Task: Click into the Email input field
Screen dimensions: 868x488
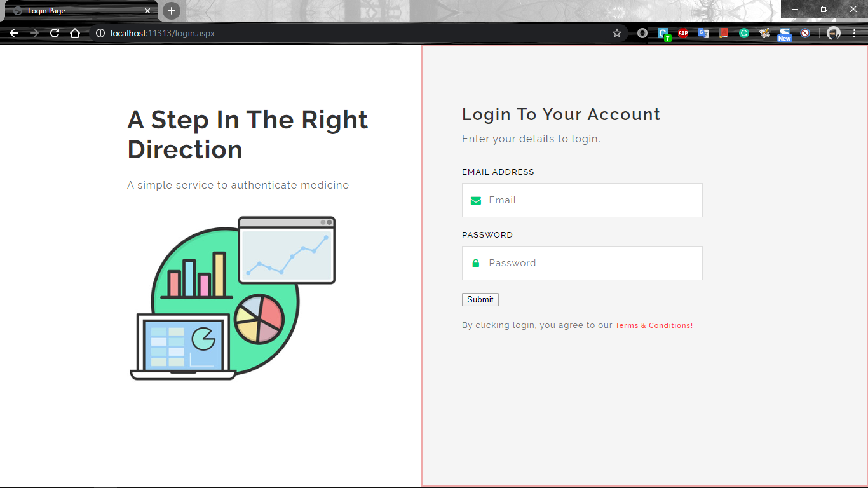Action: [x=582, y=200]
